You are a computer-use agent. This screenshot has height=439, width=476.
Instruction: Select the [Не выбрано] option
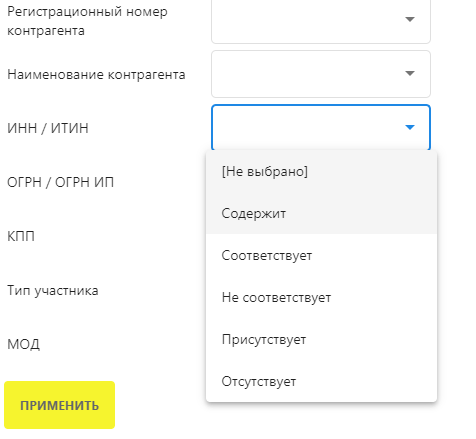click(x=321, y=171)
